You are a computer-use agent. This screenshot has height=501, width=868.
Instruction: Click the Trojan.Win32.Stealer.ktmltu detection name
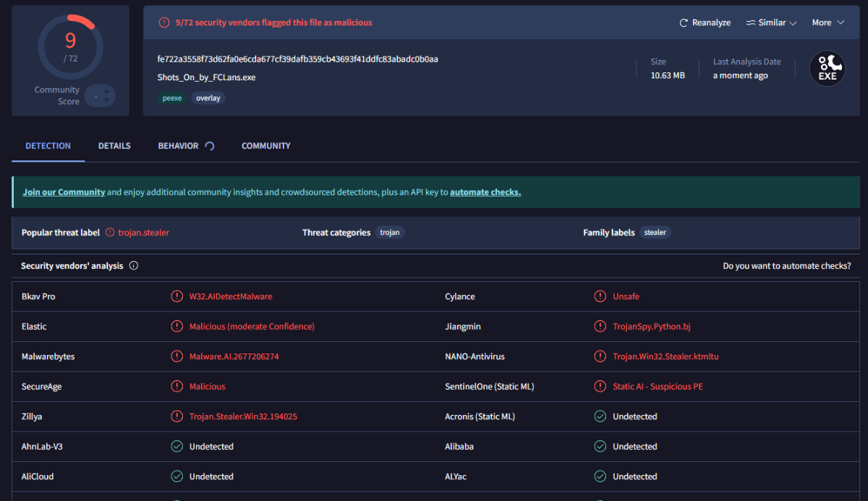[x=665, y=356]
